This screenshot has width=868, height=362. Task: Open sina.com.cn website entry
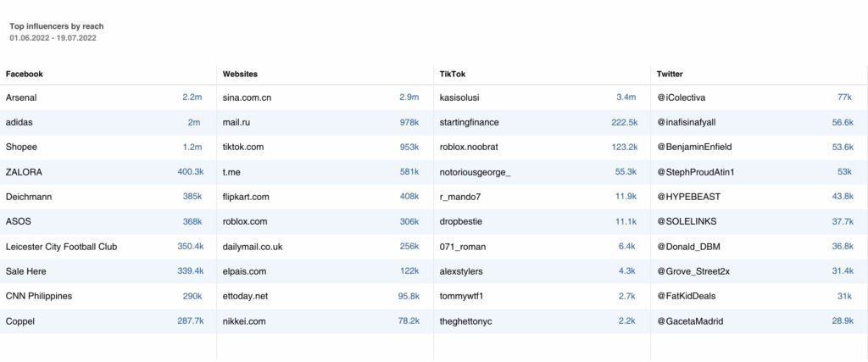tap(247, 98)
